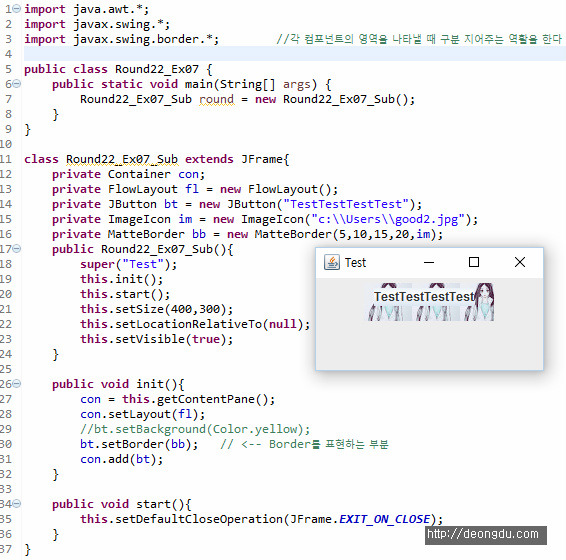Click the path string "c:\\Users\\good2.jpg" in code
Image resolution: width=566 pixels, height=560 pixels.
pos(388,219)
